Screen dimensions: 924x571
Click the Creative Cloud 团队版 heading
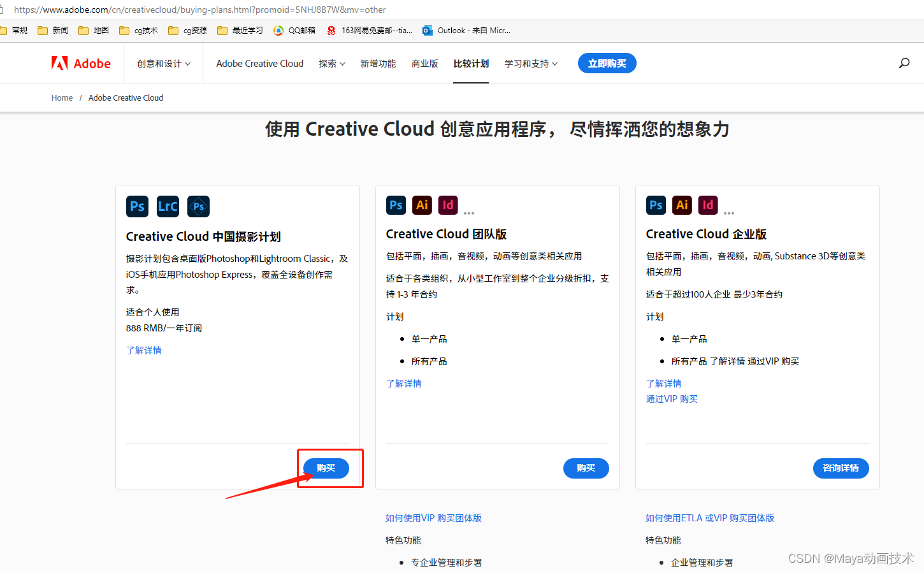[x=446, y=234]
